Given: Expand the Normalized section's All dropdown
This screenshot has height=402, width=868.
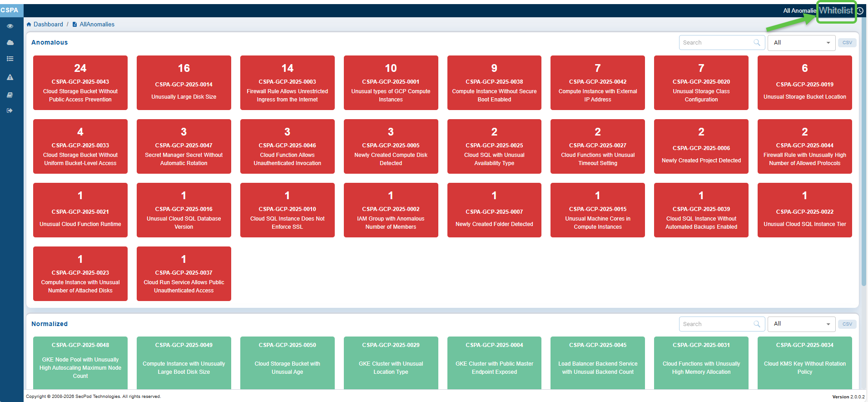Looking at the screenshot, I should click(801, 324).
